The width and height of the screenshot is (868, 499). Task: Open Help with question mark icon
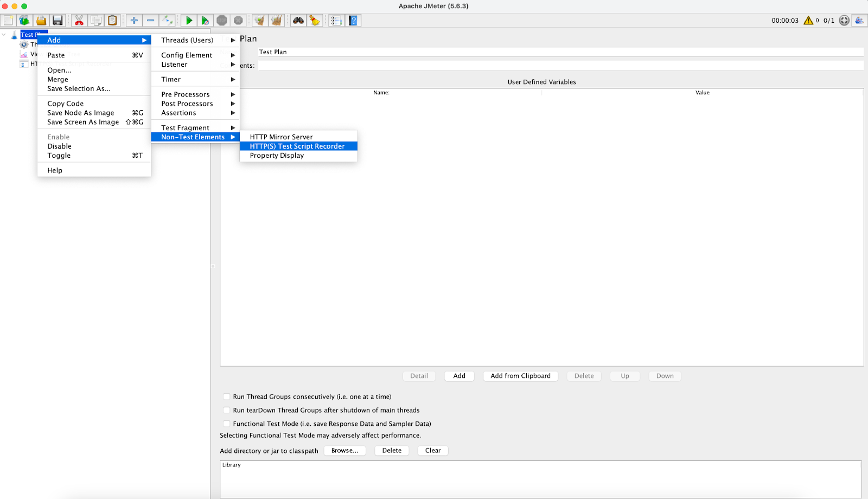(353, 21)
